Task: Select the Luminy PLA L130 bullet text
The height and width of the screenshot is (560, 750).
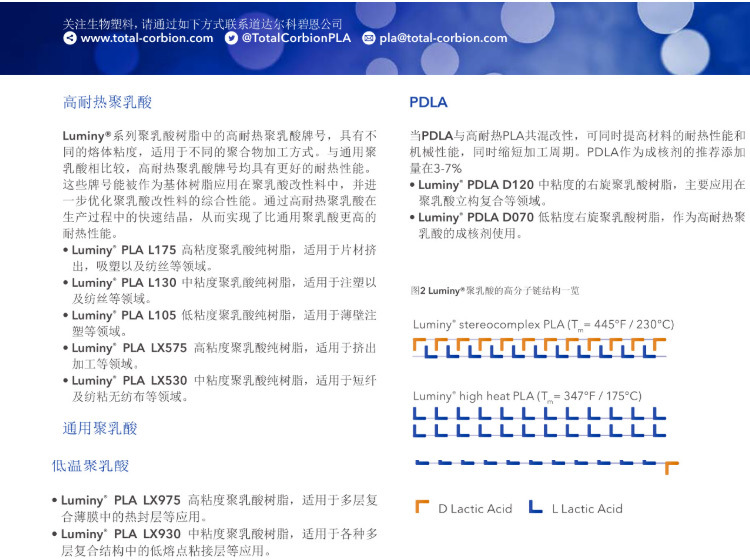Action: [220, 290]
